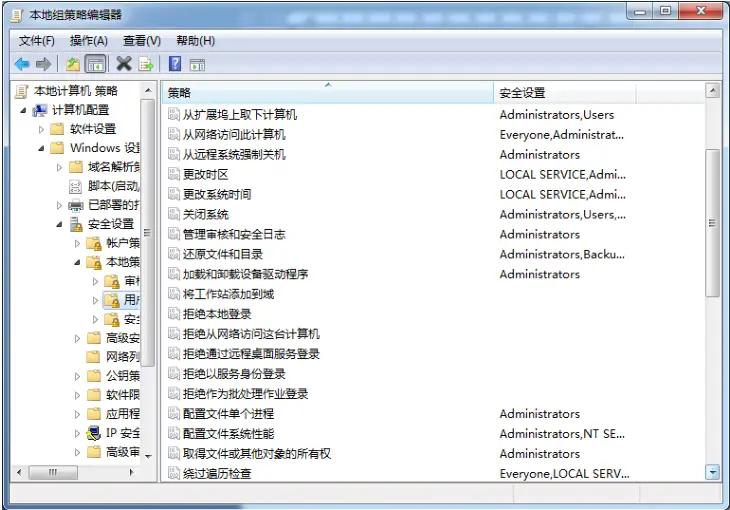Select the 软件限 tree item

(122, 395)
